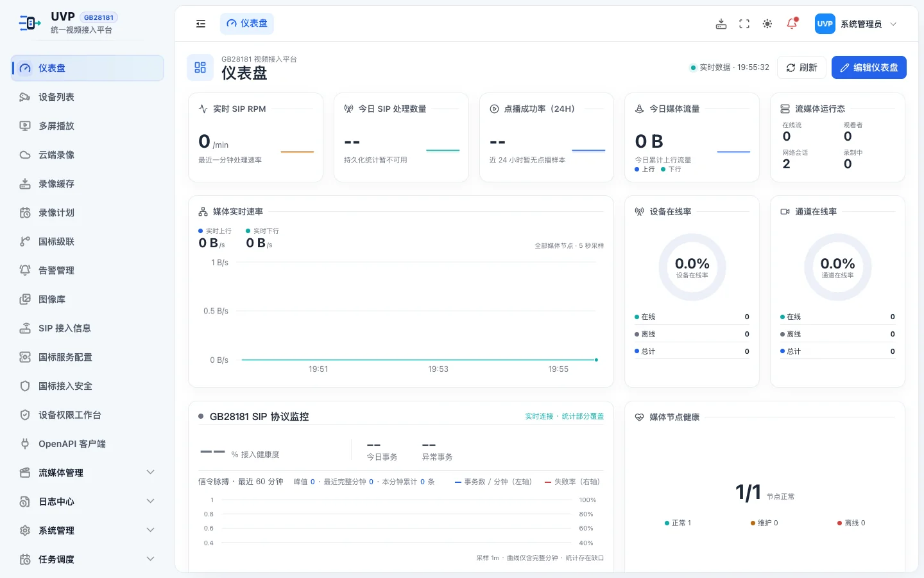Click the 设备在线率 donut chart
Viewport: 924px width, 578px height.
[x=692, y=267]
